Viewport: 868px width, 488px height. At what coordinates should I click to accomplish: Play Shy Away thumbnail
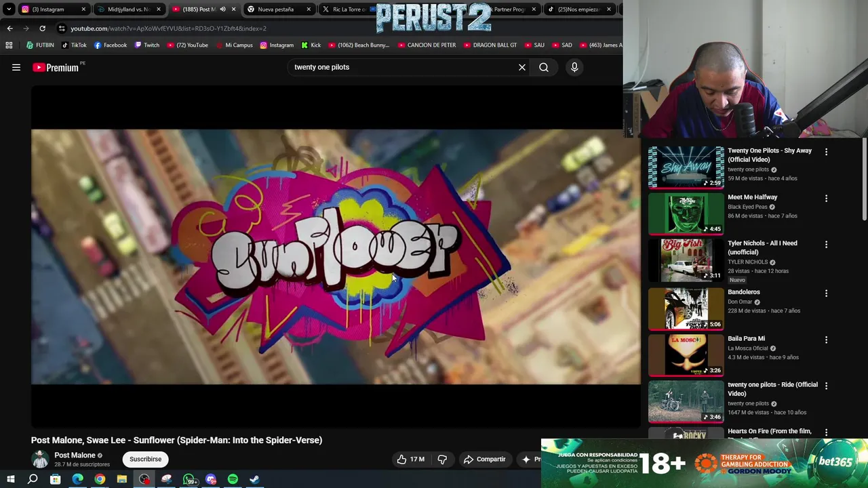(686, 167)
